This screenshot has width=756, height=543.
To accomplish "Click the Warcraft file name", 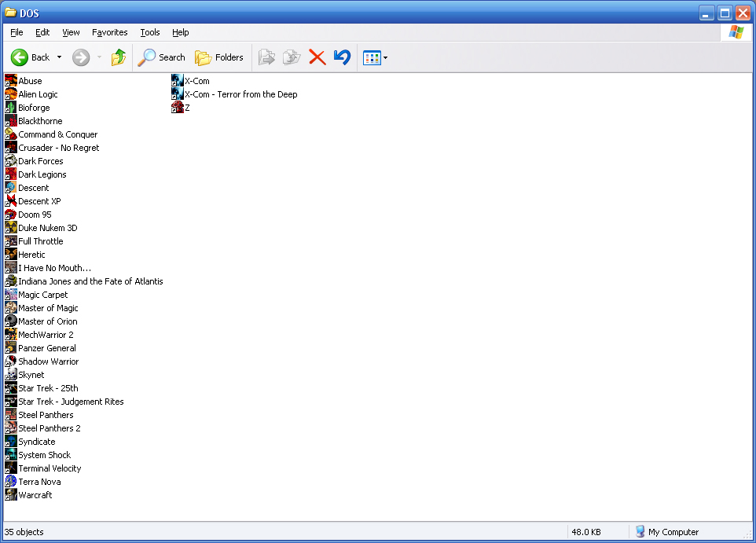I will [x=35, y=495].
